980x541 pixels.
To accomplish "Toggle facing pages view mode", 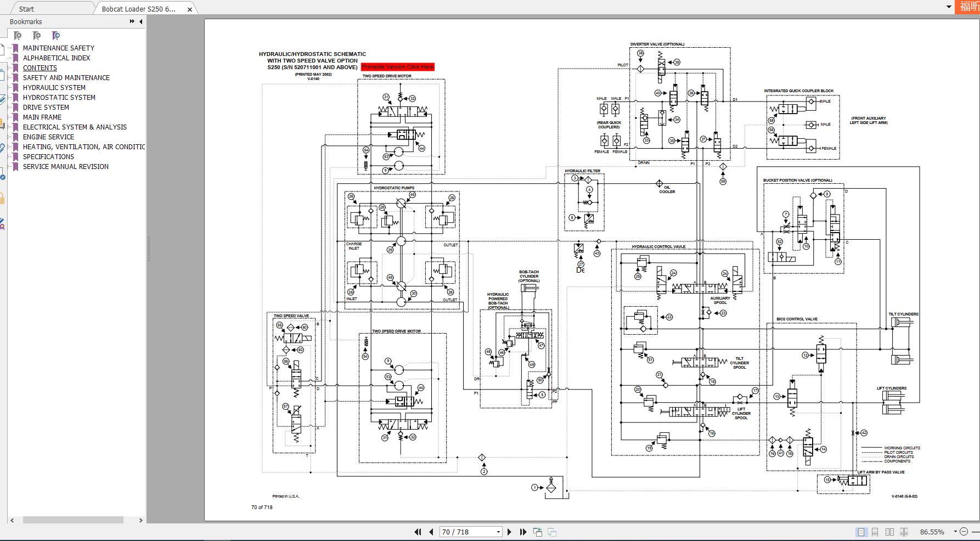I will (x=889, y=532).
